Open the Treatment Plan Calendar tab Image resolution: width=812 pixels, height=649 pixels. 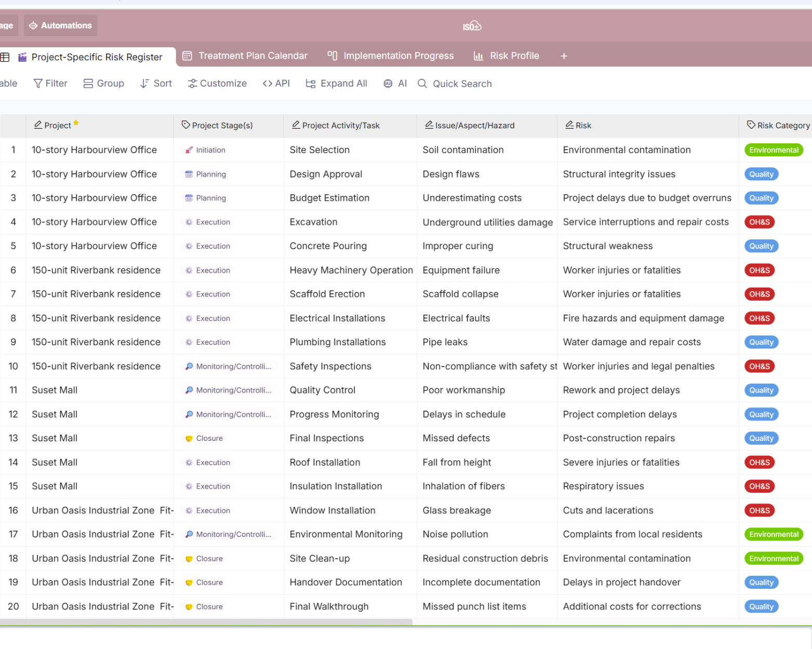(x=245, y=56)
